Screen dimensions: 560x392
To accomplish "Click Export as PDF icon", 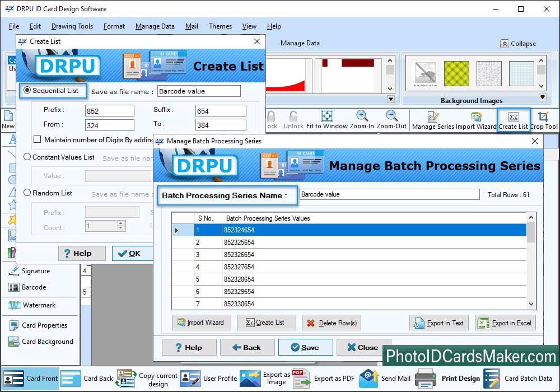I will (301, 379).
